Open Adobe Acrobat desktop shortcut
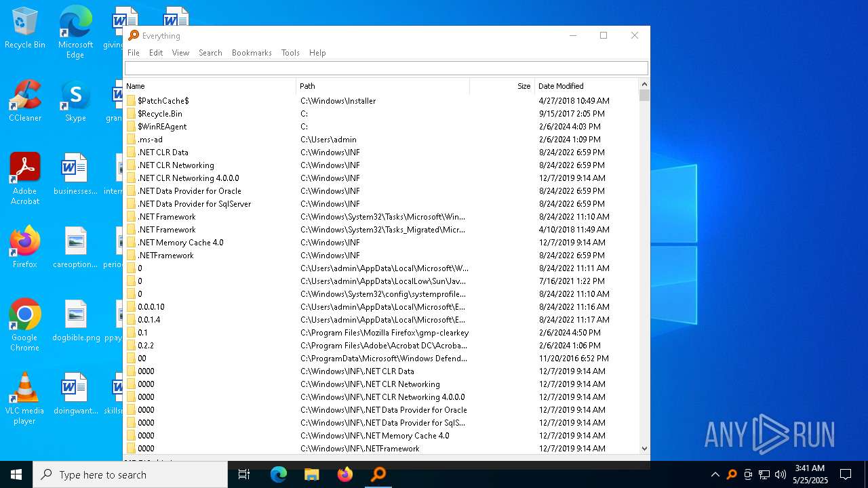 [25, 179]
